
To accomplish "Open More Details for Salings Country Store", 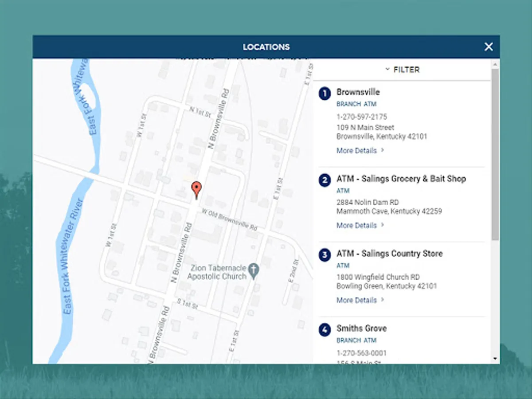I will (x=360, y=300).
